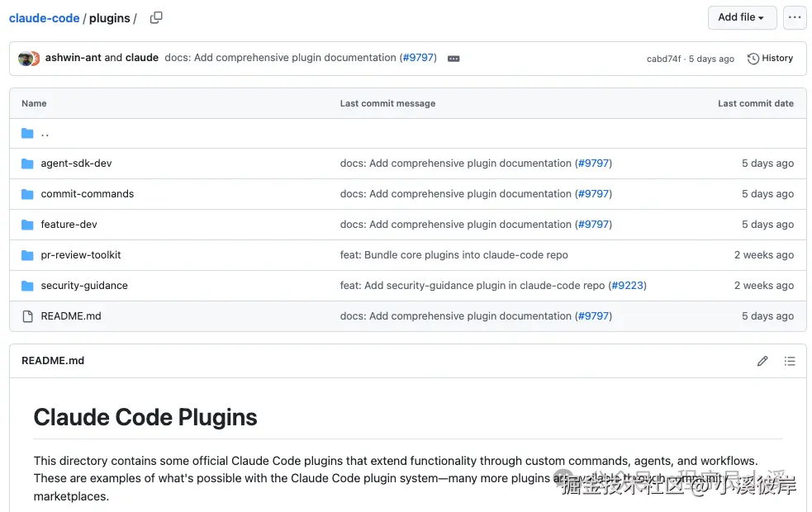
Task: Open pull request #9223 link
Action: click(627, 286)
